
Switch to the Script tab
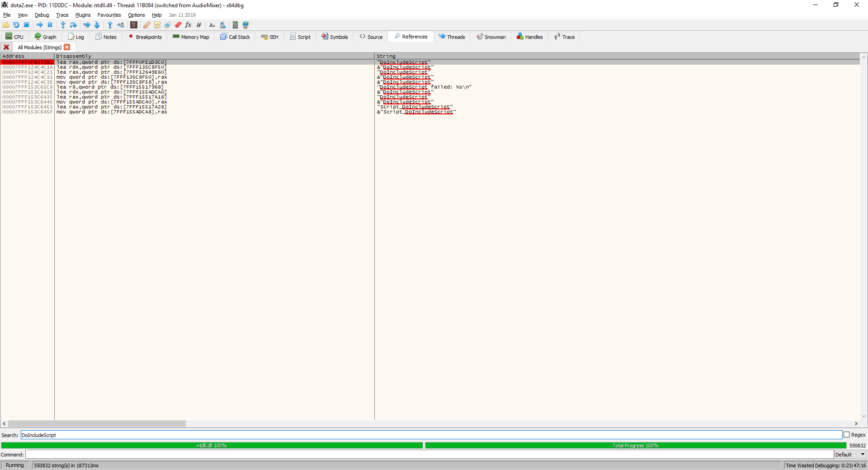pos(300,37)
